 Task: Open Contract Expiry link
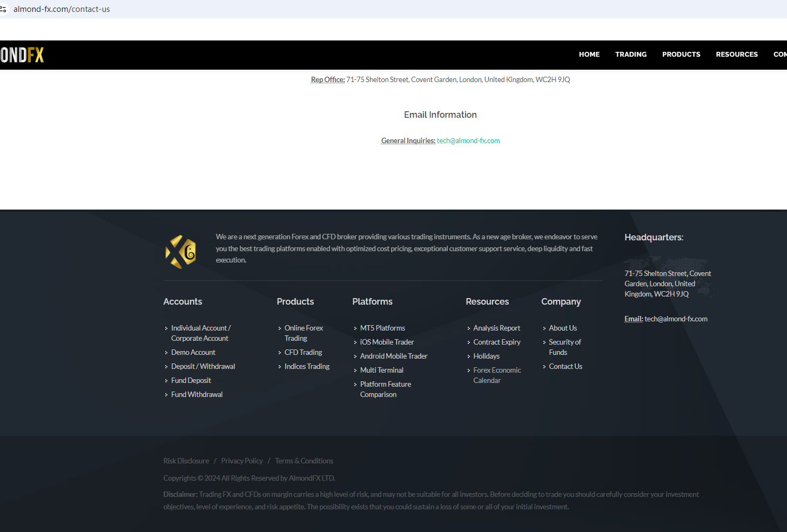(x=497, y=342)
